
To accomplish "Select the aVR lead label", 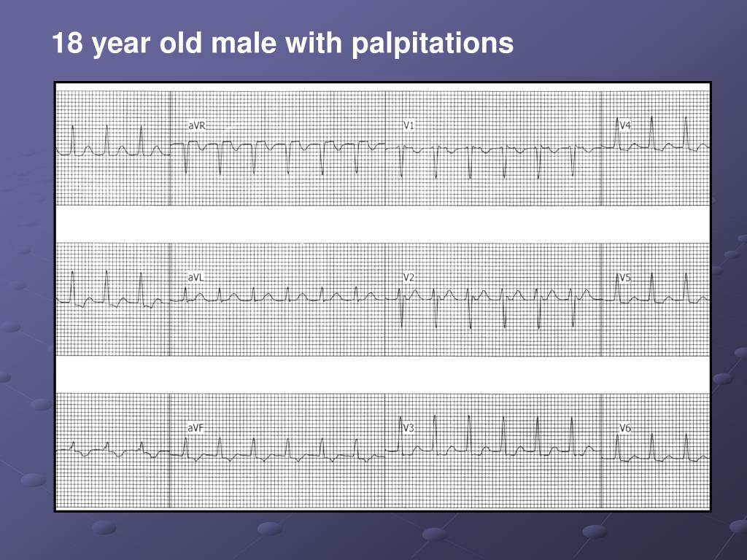I will point(197,125).
